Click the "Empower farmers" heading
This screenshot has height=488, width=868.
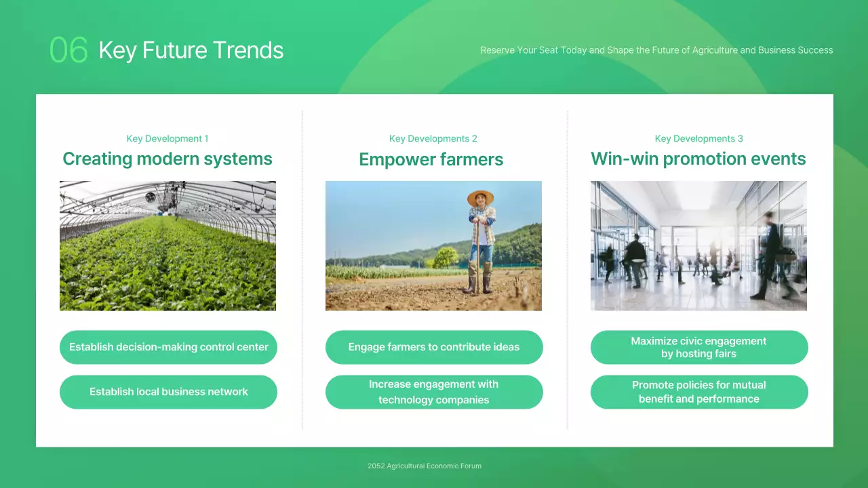[431, 159]
